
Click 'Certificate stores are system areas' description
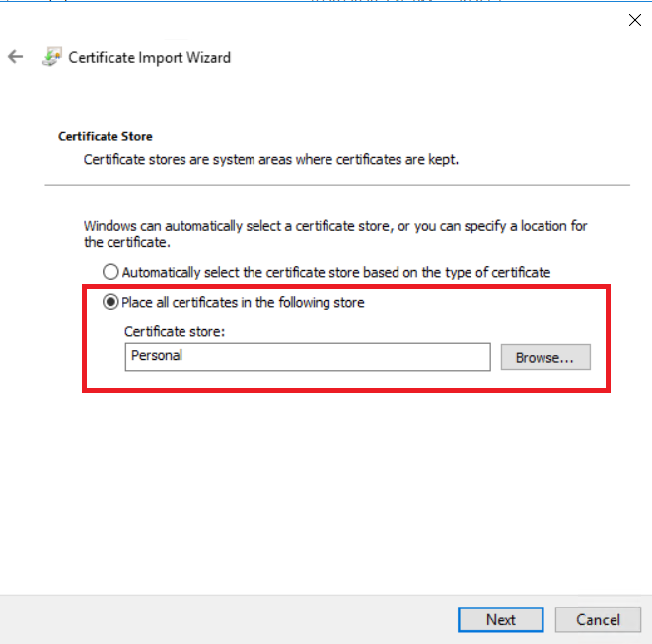[x=271, y=159]
